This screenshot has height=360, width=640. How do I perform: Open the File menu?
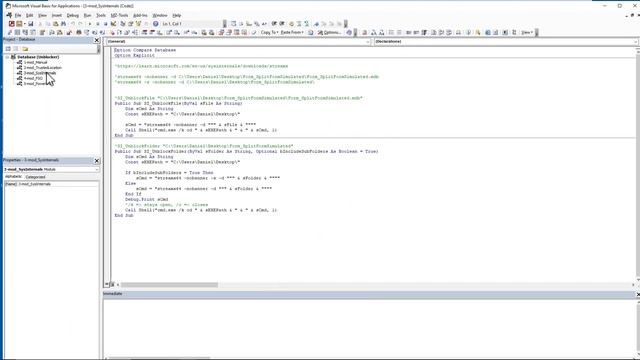click(x=18, y=15)
